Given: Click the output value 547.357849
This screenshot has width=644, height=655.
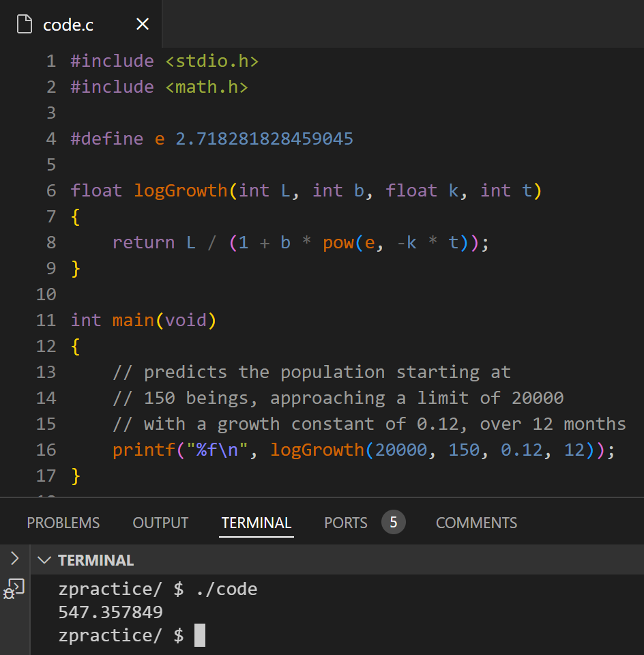Looking at the screenshot, I should tap(111, 613).
